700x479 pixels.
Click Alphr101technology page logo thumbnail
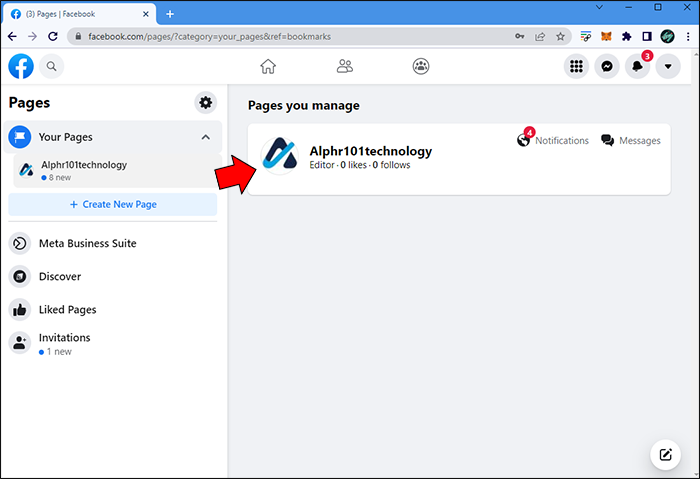(x=280, y=156)
